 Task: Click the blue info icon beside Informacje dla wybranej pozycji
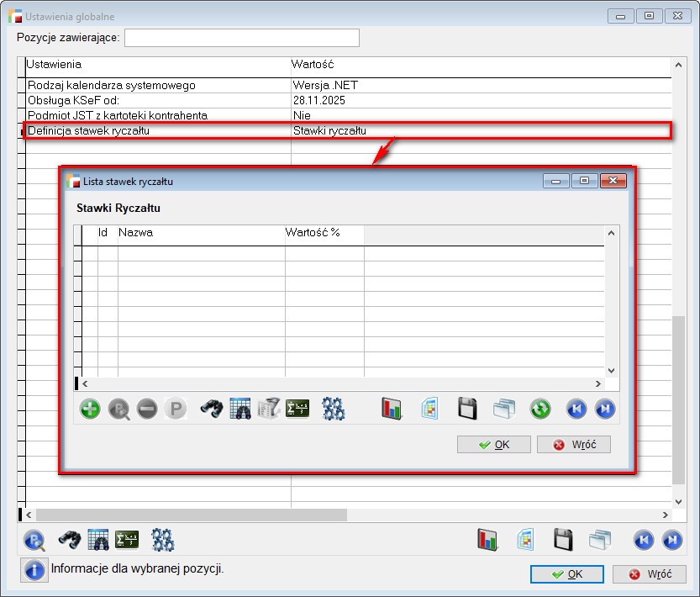point(34,570)
